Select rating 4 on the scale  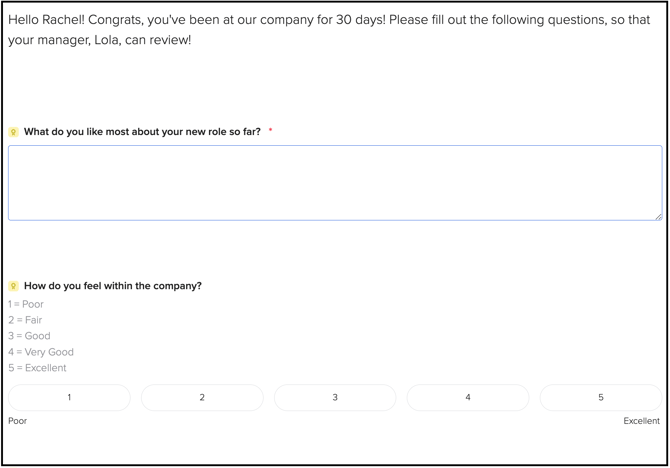tap(468, 398)
